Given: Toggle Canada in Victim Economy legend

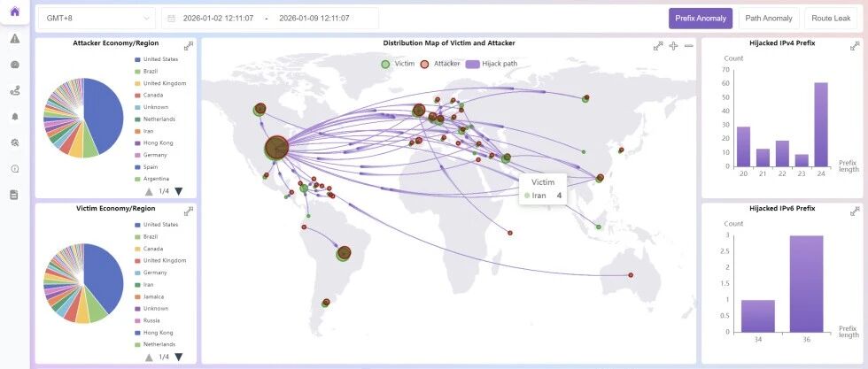Looking at the screenshot, I should pyautogui.click(x=149, y=249).
